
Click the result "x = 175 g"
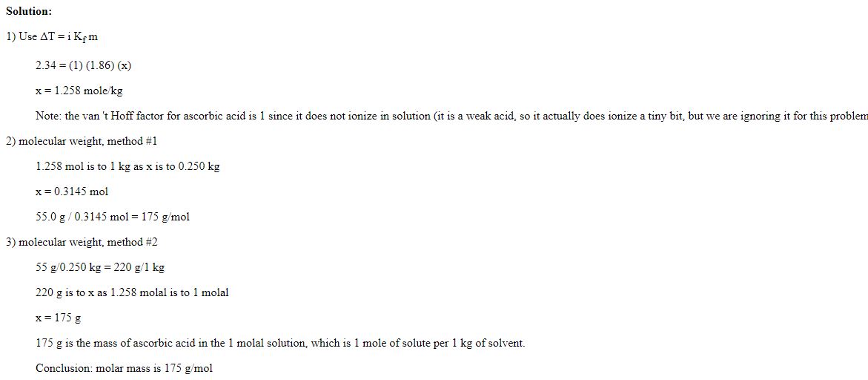(x=58, y=318)
